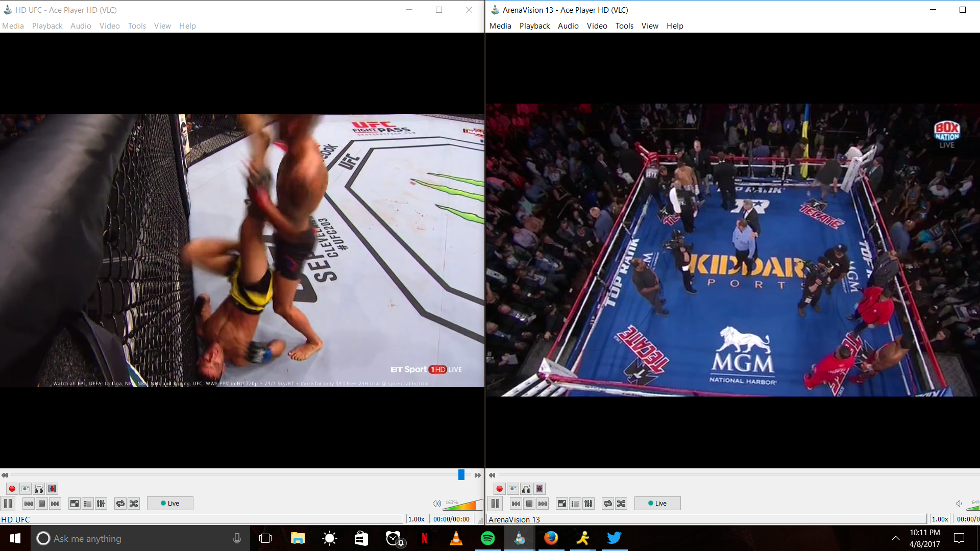
Task: Toggle shuffle in HD UFC window
Action: [x=134, y=504]
